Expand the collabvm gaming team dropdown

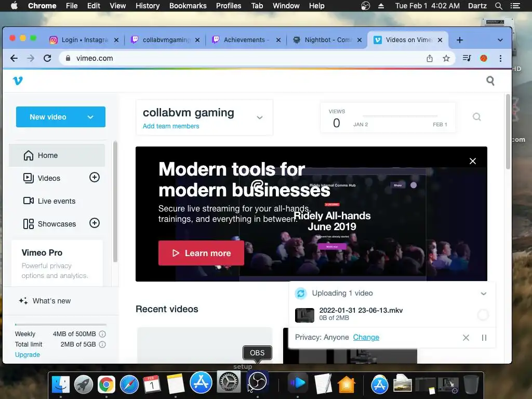pyautogui.click(x=260, y=117)
